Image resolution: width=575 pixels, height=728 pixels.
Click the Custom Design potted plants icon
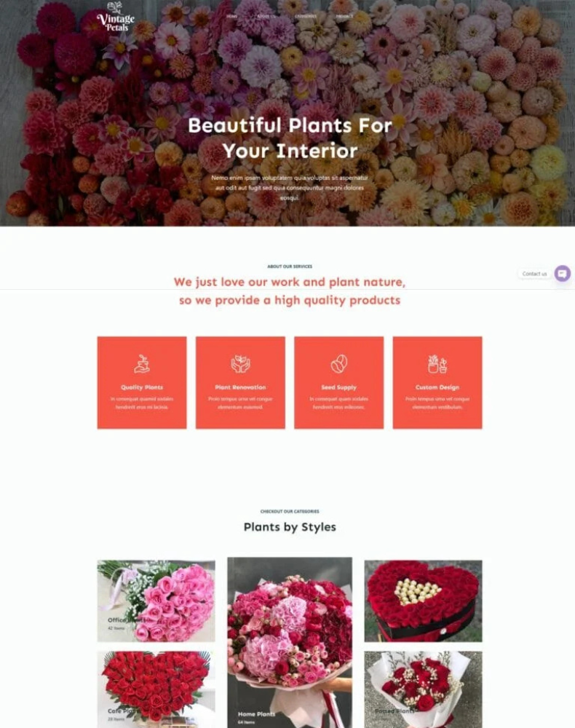tap(437, 364)
